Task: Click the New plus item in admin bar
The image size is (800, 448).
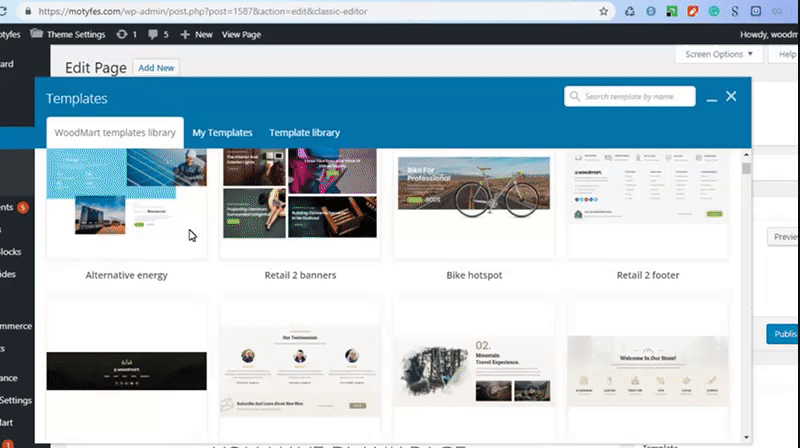Action: [x=196, y=34]
